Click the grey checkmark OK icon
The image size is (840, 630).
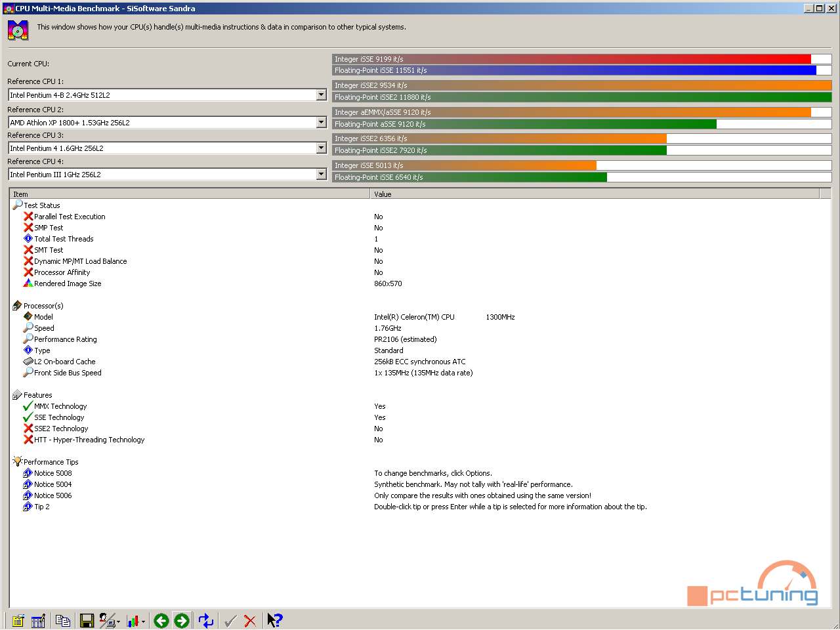230,621
